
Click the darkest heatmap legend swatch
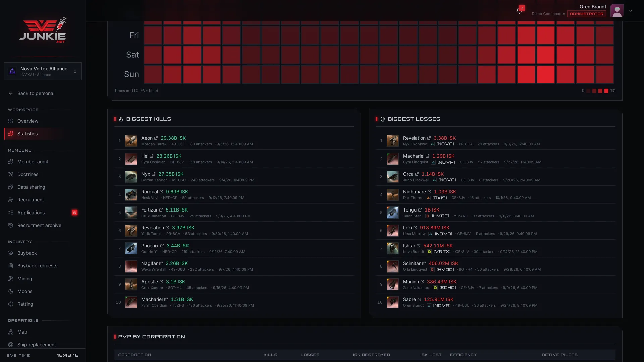[588, 91]
